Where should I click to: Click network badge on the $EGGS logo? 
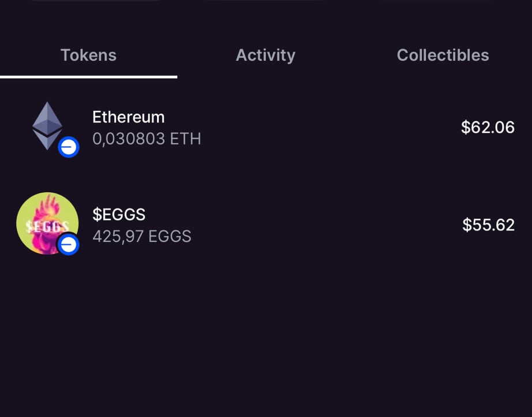pyautogui.click(x=69, y=245)
